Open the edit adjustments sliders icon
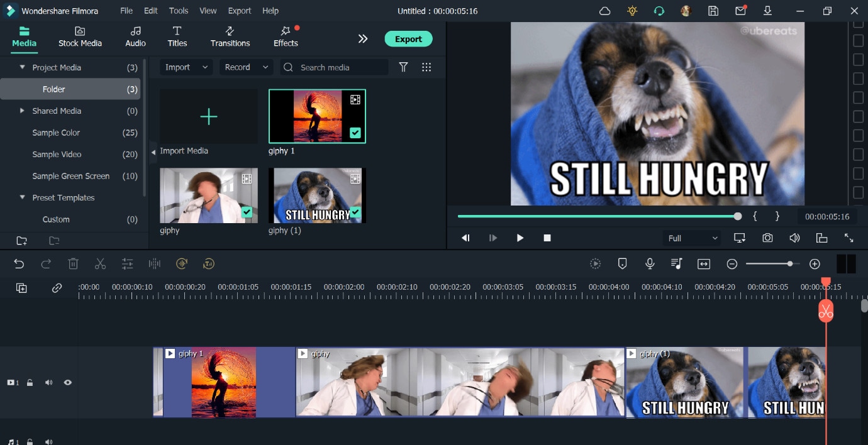The image size is (868, 445). [128, 264]
